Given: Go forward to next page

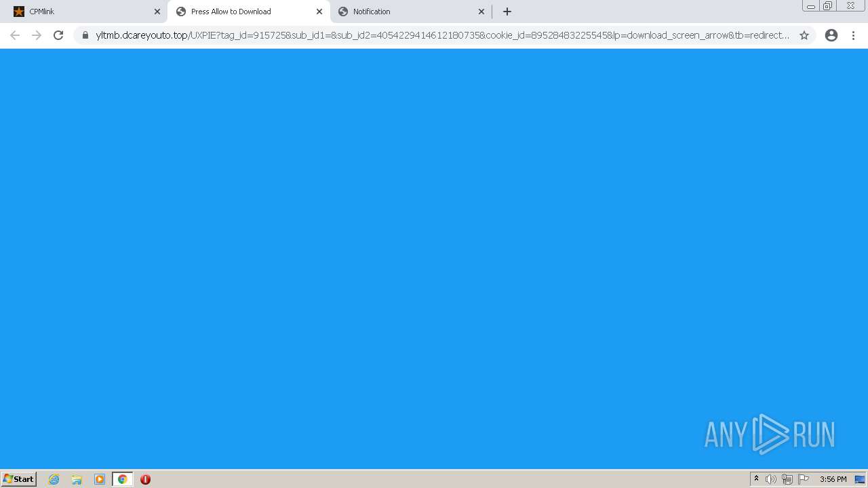Looking at the screenshot, I should [37, 35].
